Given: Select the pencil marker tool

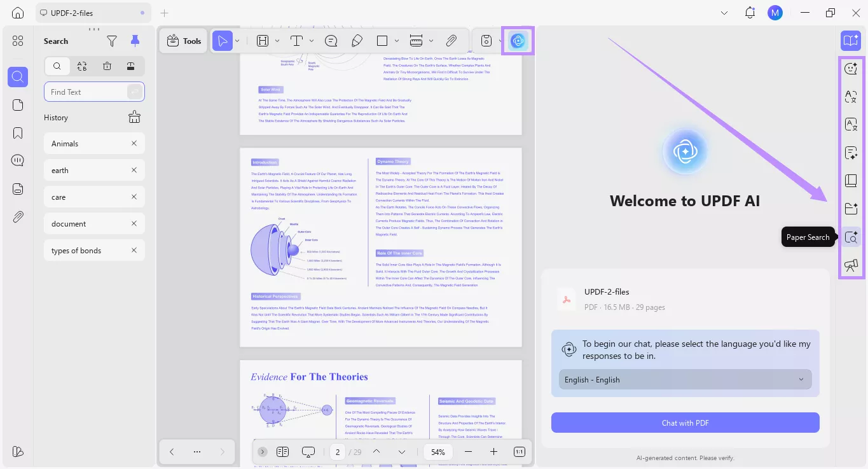Looking at the screenshot, I should tap(357, 41).
